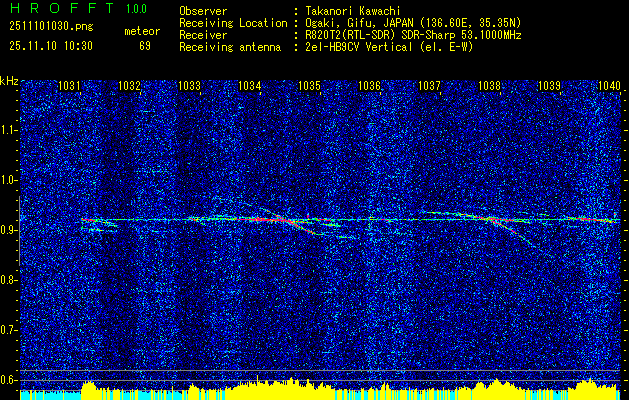Click the echo burst starting at 1031
Viewport: 629px width, 400px height.
pyautogui.click(x=98, y=224)
